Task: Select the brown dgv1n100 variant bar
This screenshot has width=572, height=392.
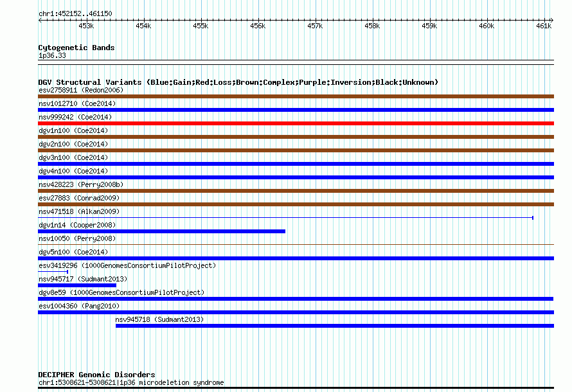Action: click(296, 137)
